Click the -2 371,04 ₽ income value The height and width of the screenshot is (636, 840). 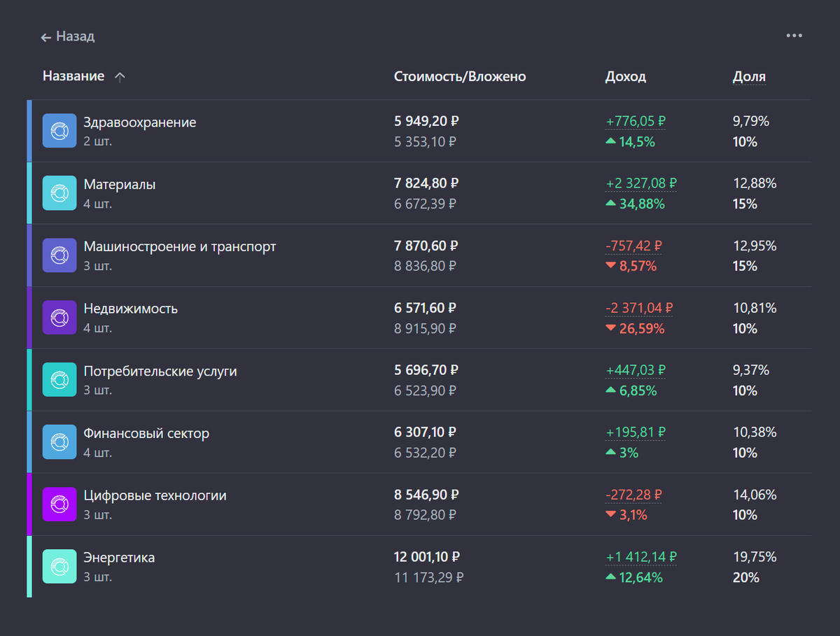(x=639, y=308)
